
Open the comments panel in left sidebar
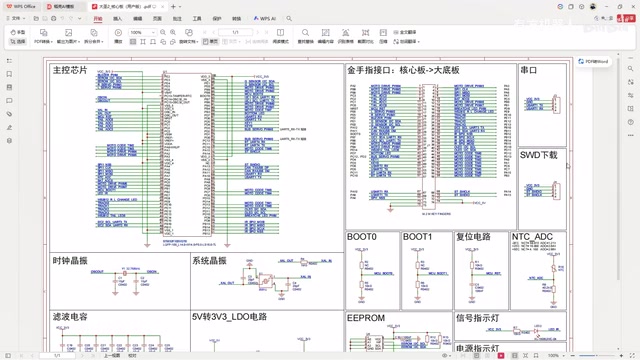[9, 101]
